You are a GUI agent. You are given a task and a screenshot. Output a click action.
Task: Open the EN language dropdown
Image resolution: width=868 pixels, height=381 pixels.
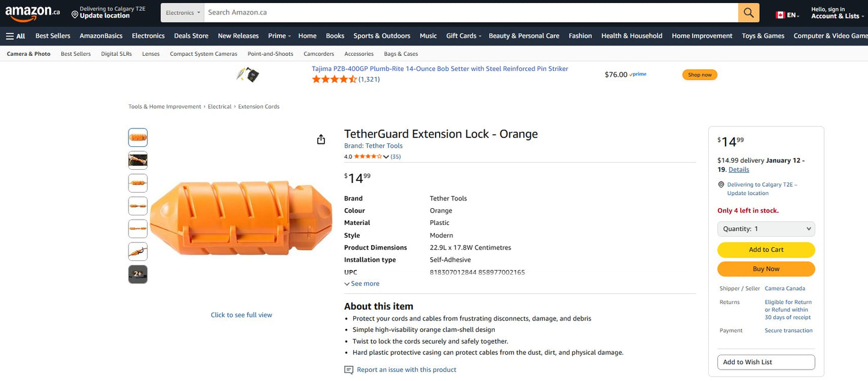pos(791,14)
